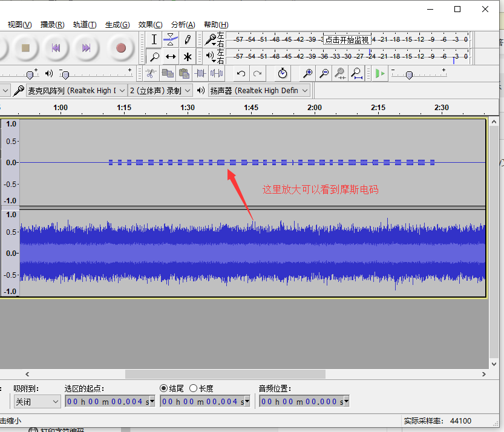This screenshot has width=504, height=432.
Task: Open the 帮助(H) menu
Action: [216, 24]
